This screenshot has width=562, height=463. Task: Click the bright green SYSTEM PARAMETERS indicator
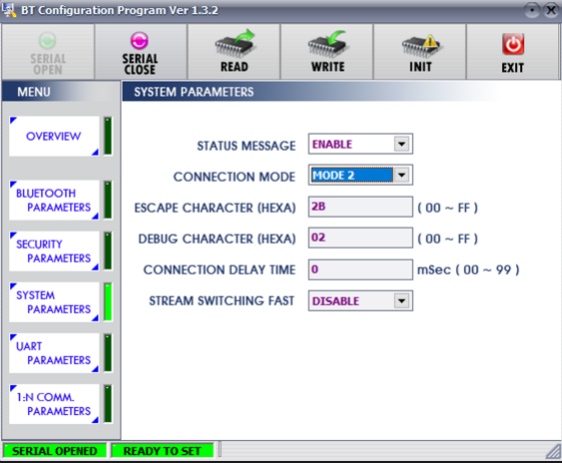(x=108, y=302)
